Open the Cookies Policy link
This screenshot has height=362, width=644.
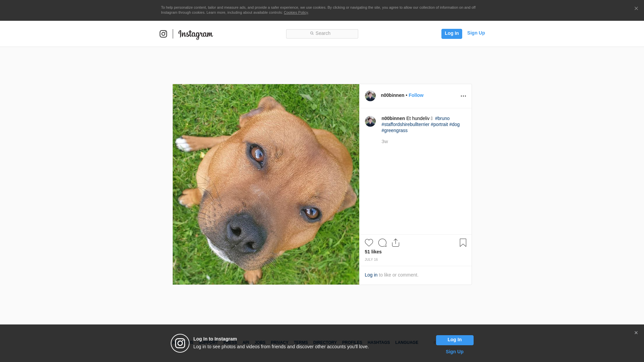(x=296, y=12)
